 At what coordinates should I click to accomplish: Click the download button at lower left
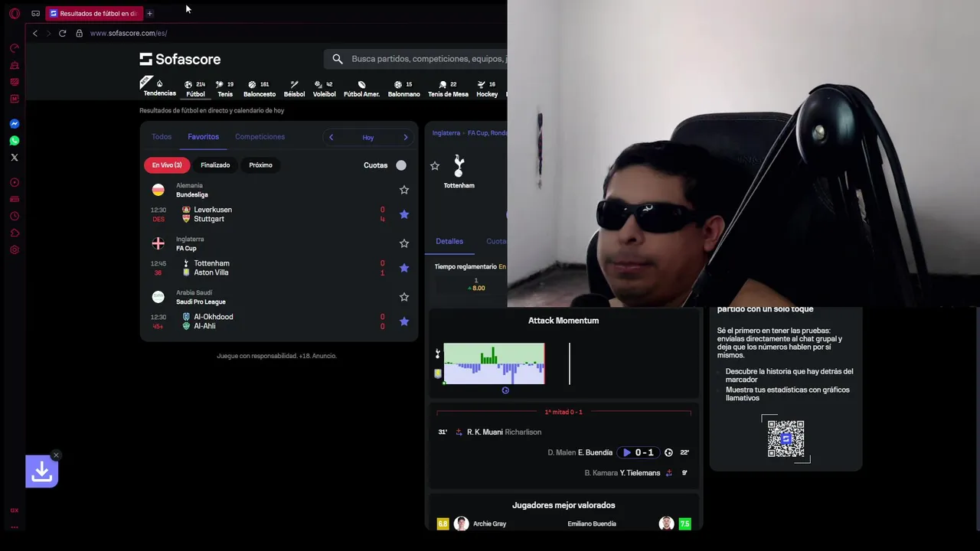(41, 472)
